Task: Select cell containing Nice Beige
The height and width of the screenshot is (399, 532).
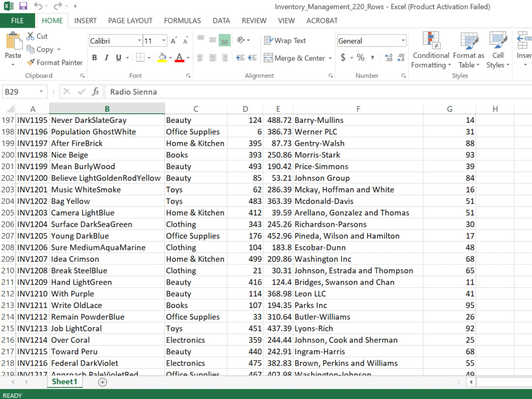Action: (x=107, y=155)
